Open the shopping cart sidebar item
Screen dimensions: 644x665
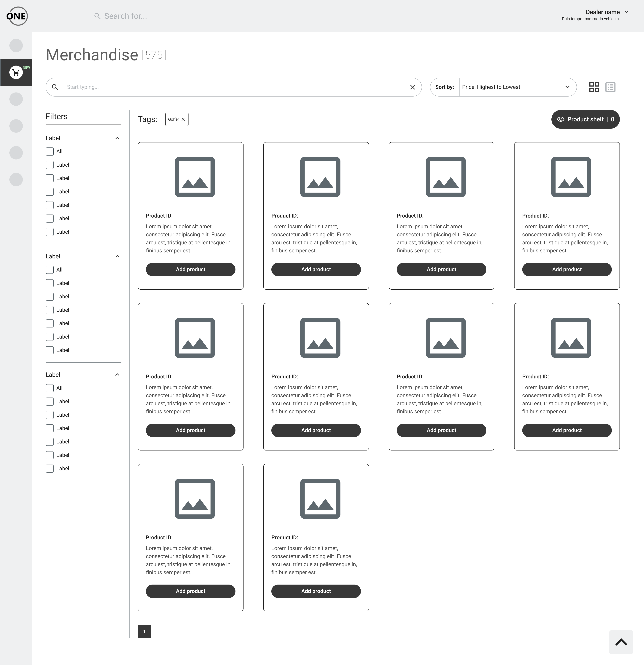click(x=16, y=72)
